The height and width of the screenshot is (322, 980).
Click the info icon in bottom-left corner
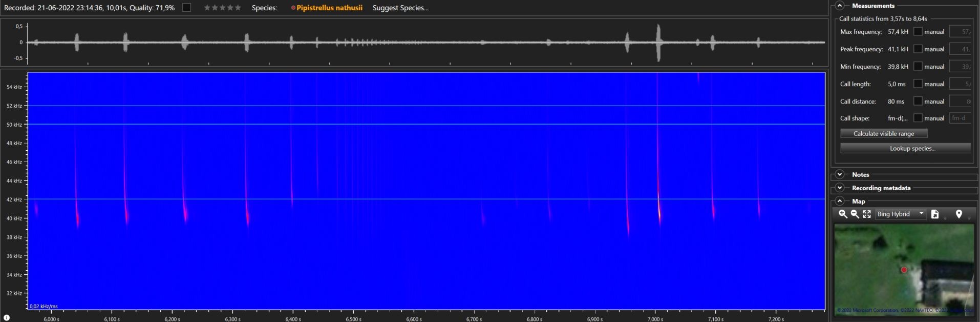(7, 317)
